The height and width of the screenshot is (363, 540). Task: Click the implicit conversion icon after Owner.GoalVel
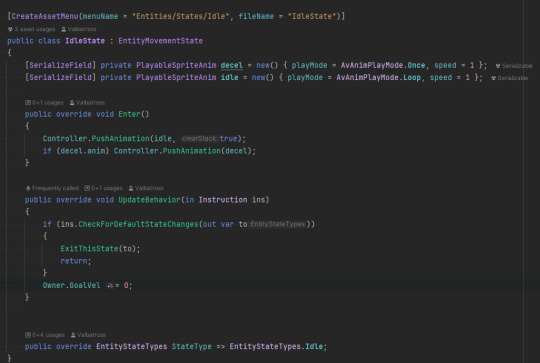click(x=110, y=286)
